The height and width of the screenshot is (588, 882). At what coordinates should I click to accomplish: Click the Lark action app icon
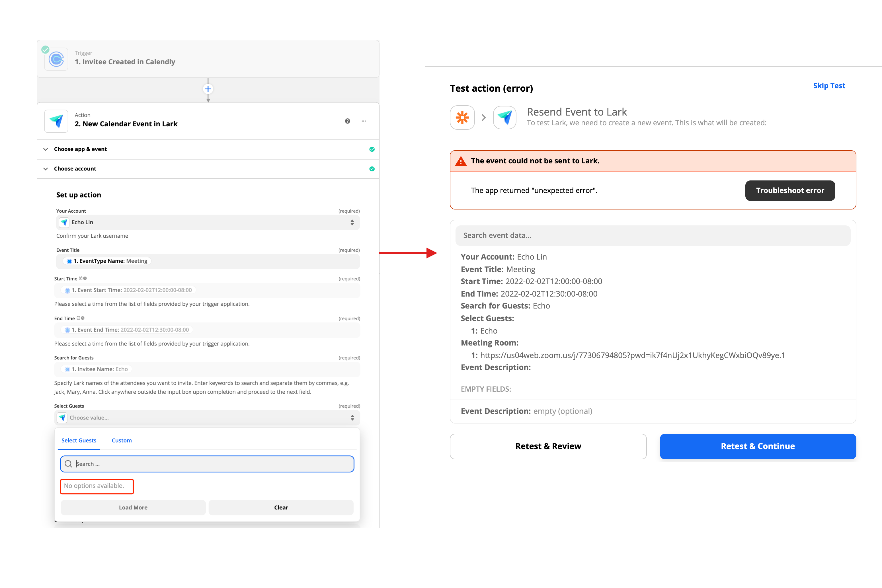click(56, 121)
